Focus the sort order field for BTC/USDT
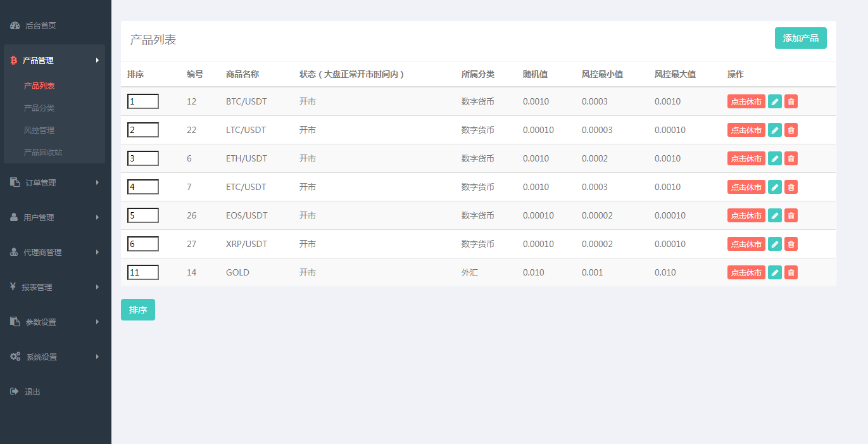 pyautogui.click(x=143, y=101)
